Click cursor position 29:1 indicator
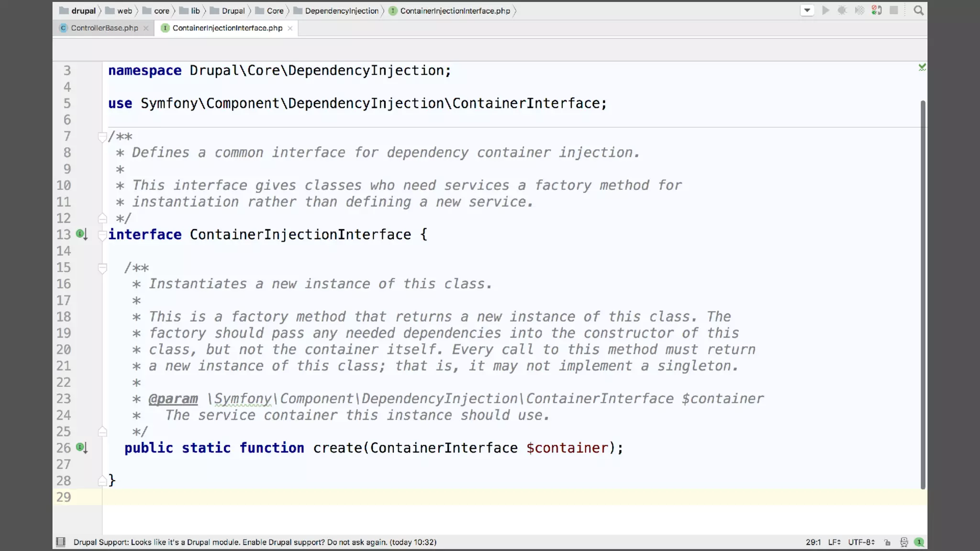The height and width of the screenshot is (551, 980). tap(813, 542)
